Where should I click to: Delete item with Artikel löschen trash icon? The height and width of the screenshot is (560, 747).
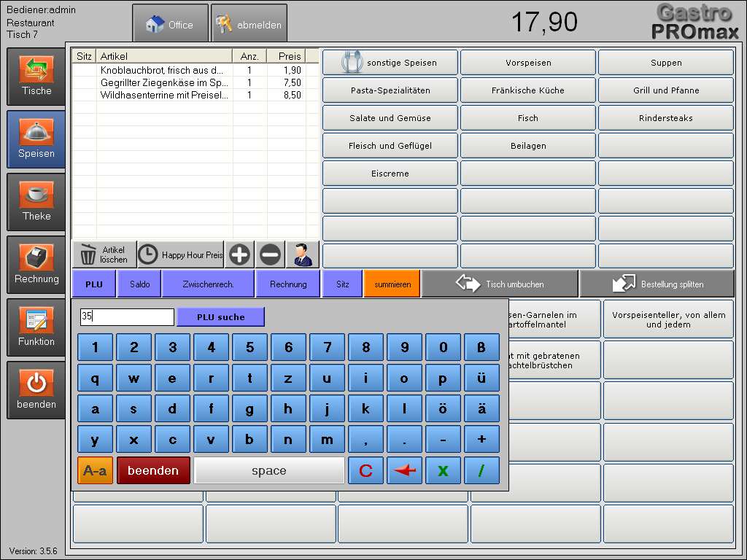[105, 254]
